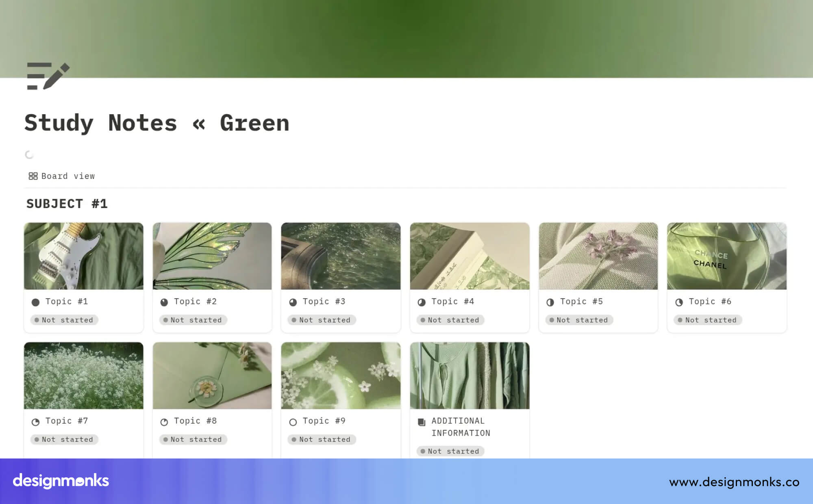Open the Topic #4 card title

[x=453, y=302]
